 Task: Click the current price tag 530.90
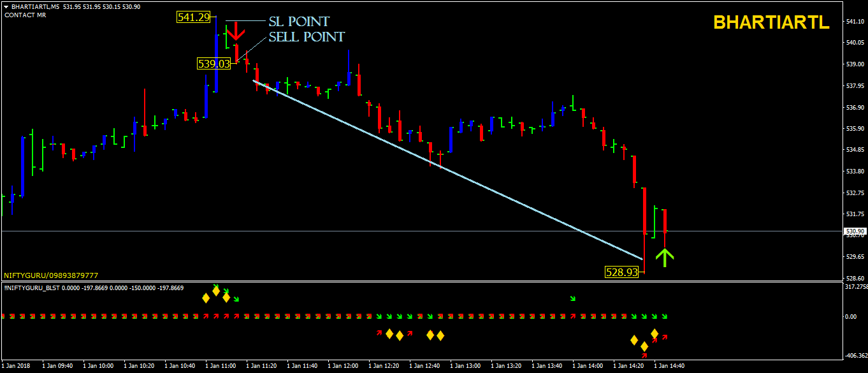[x=855, y=231]
